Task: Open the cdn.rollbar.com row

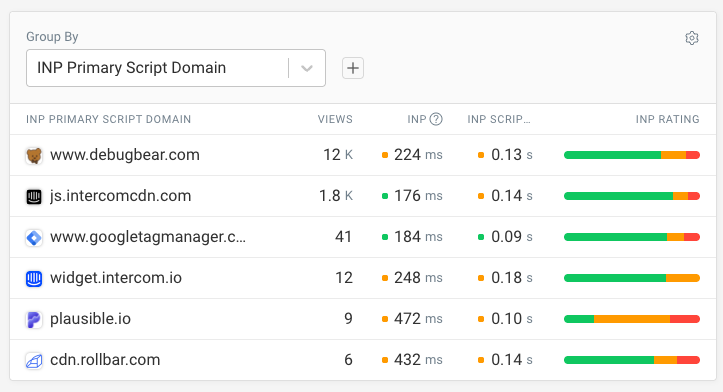Action: 363,360
